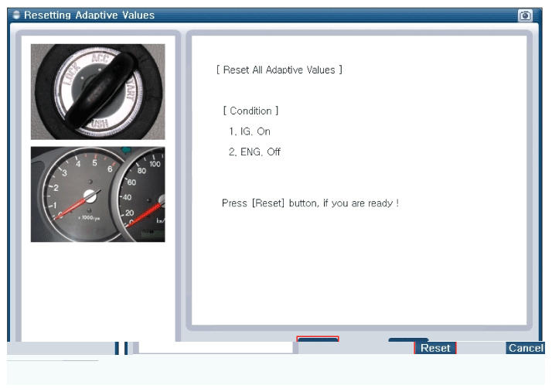Click the red-outlined box below the instruction panel

point(318,341)
